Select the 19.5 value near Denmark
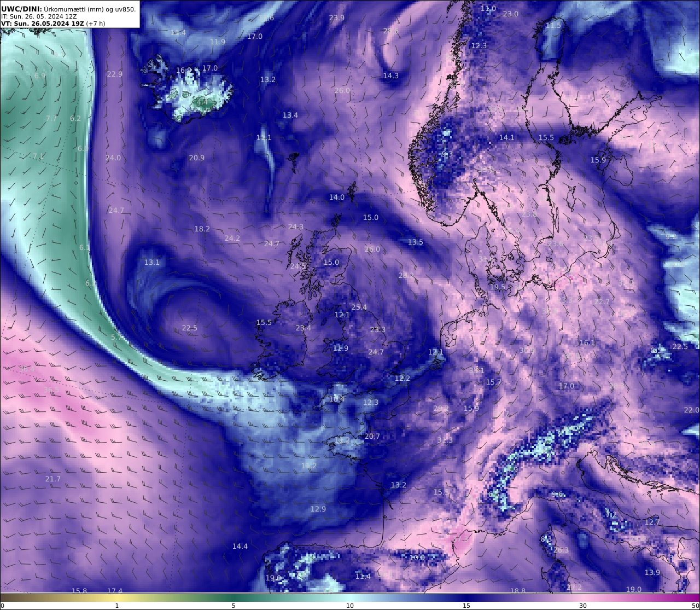The height and width of the screenshot is (610, 700). click(x=497, y=287)
